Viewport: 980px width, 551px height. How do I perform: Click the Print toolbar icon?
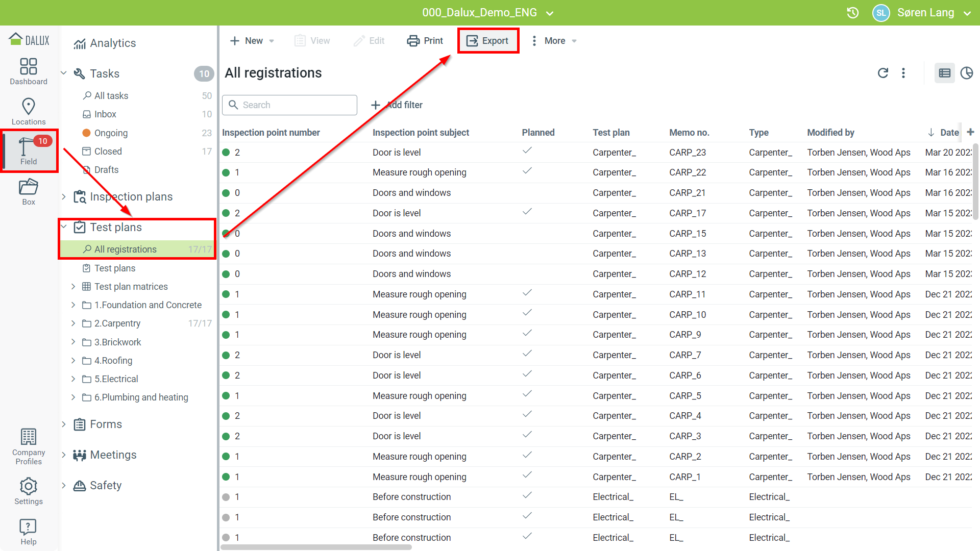[413, 41]
